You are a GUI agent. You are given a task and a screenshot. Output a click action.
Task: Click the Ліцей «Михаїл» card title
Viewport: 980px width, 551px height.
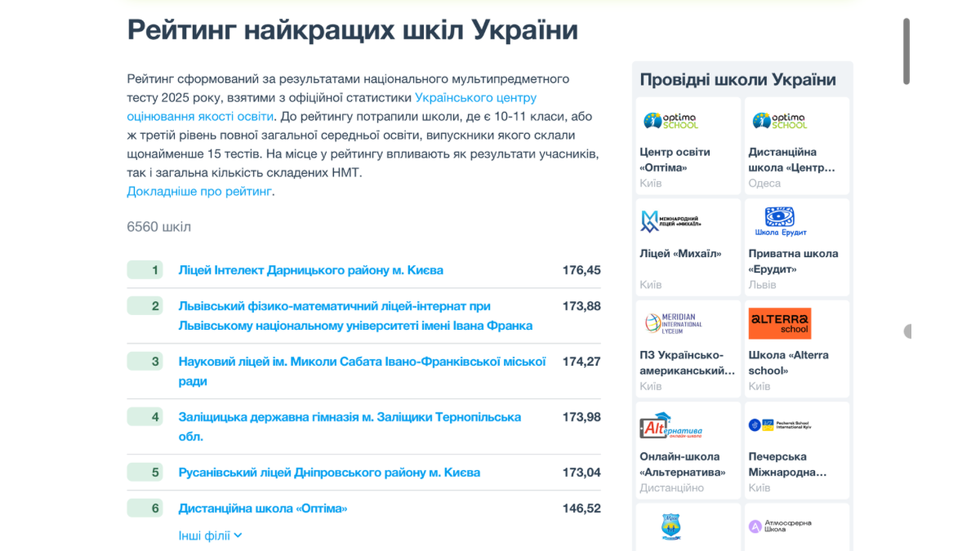click(680, 254)
